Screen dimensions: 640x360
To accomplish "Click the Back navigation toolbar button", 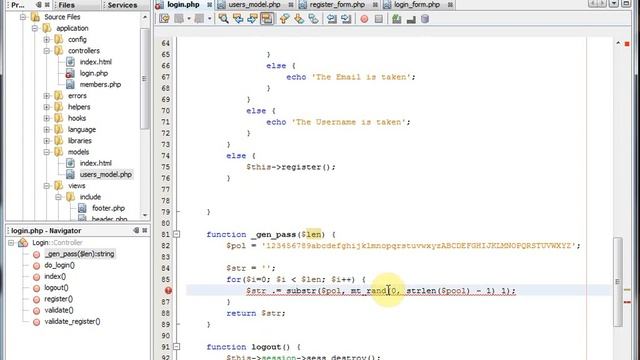I will tap(179, 19).
